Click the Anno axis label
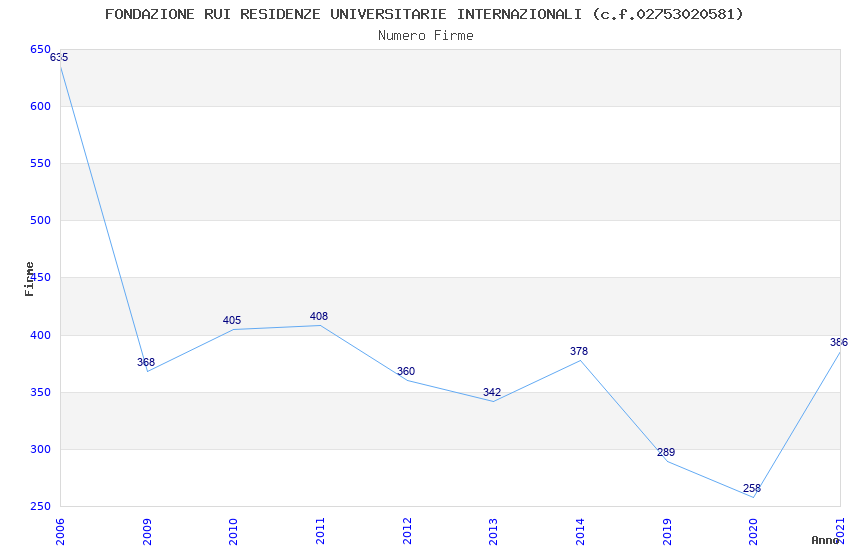This screenshot has height=550, width=850. click(x=825, y=540)
